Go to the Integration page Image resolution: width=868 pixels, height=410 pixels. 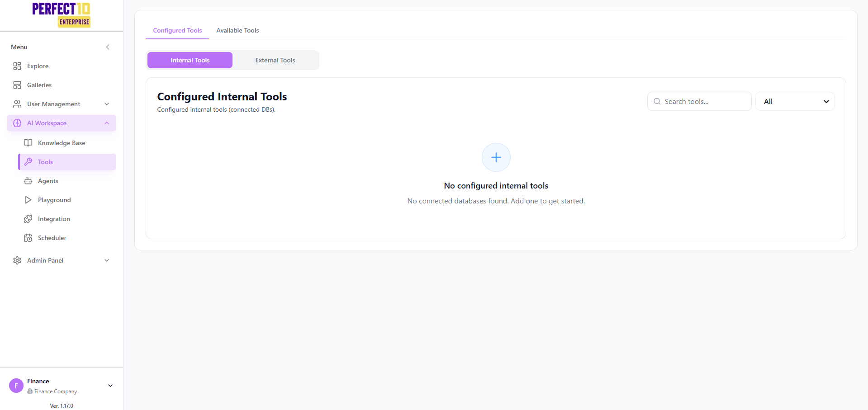click(67, 219)
